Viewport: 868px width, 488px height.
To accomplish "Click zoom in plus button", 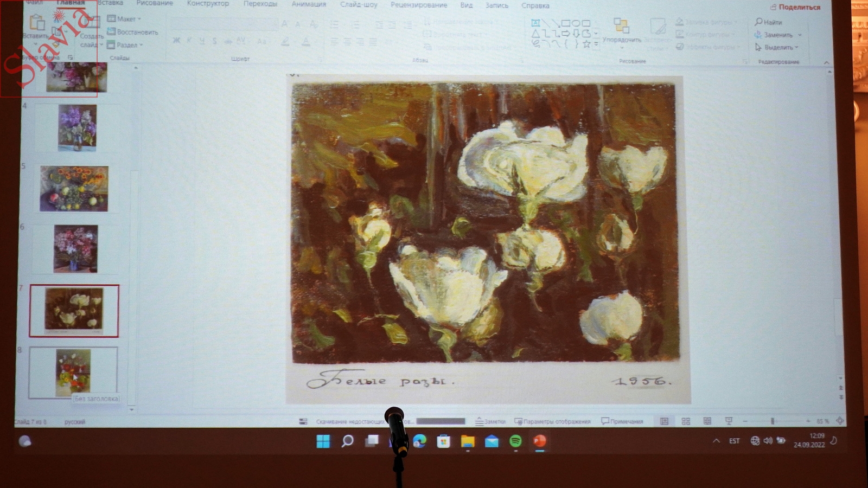I will coord(808,421).
